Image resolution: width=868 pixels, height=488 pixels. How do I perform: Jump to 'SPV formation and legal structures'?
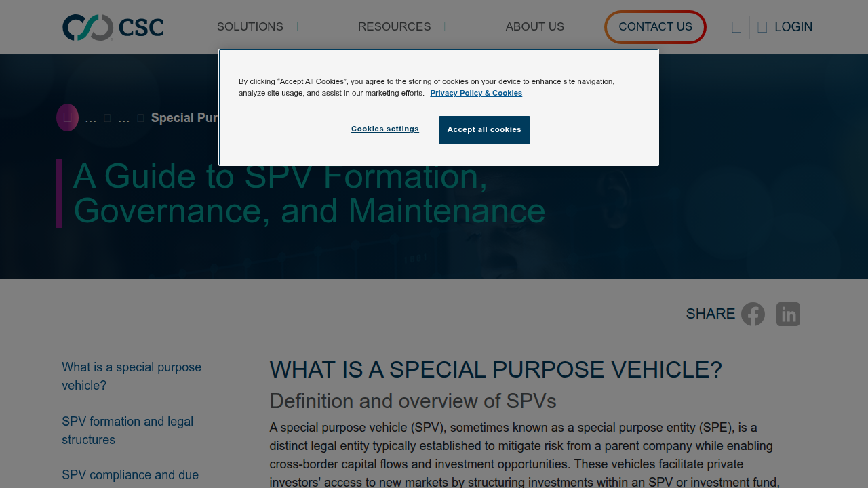[127, 430]
